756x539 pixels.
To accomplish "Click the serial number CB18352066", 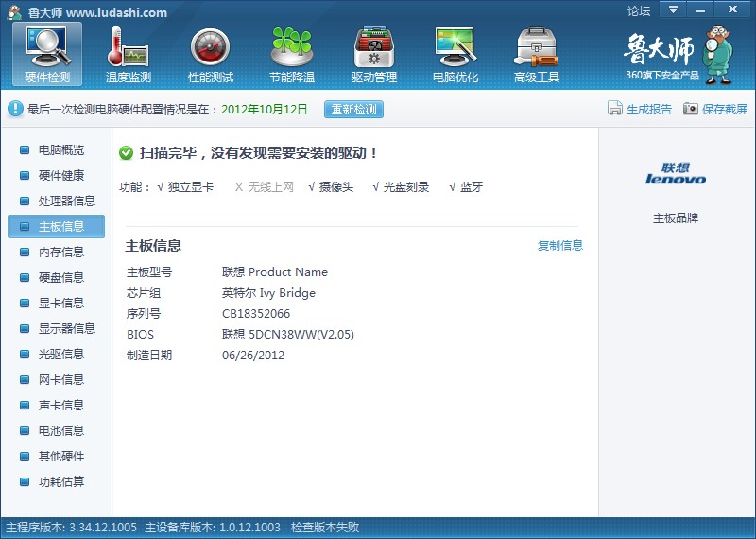I will (256, 314).
